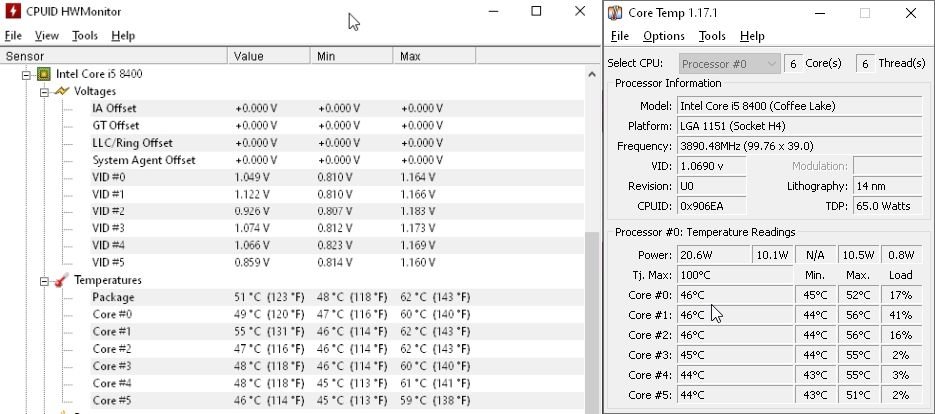Screen dimensions: 935x414
Task: Click the TDP 65.0 Watts field
Action: (888, 206)
